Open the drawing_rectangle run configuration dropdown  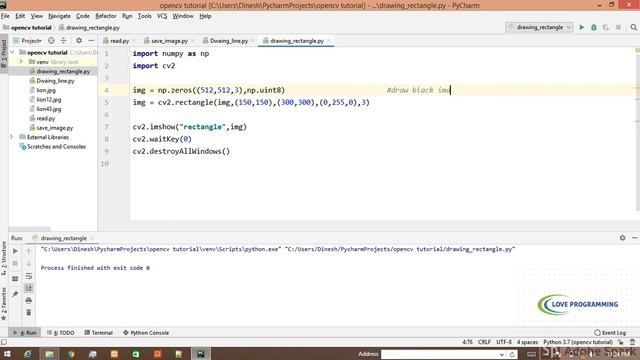click(540, 27)
